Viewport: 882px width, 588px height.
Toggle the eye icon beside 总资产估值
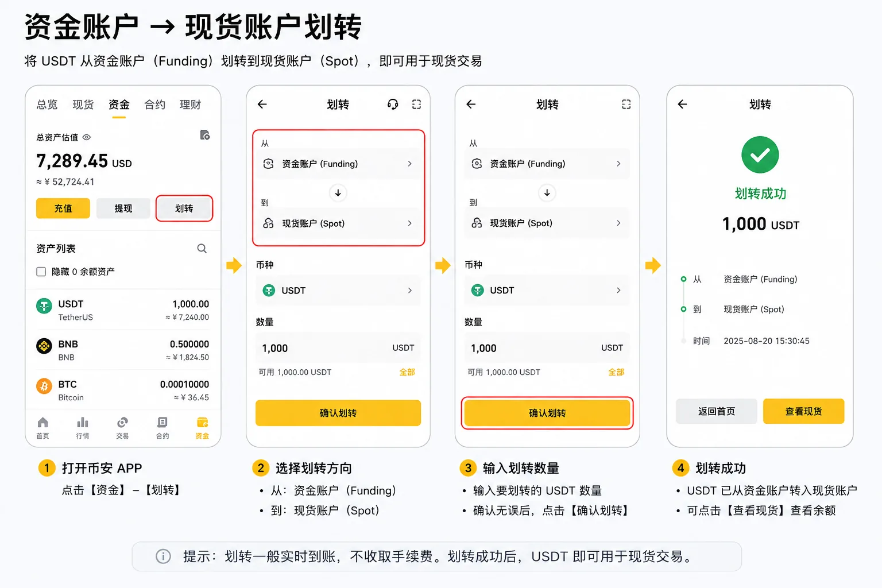click(87, 137)
